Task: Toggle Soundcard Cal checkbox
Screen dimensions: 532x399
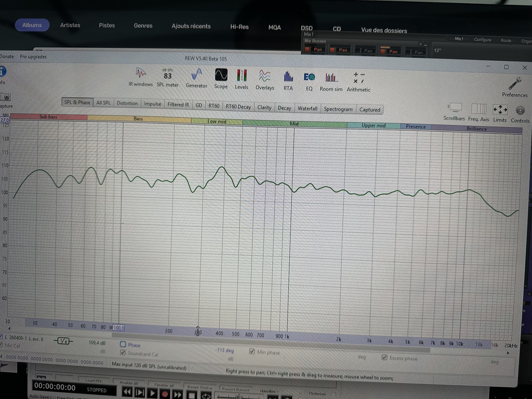Action: point(123,352)
